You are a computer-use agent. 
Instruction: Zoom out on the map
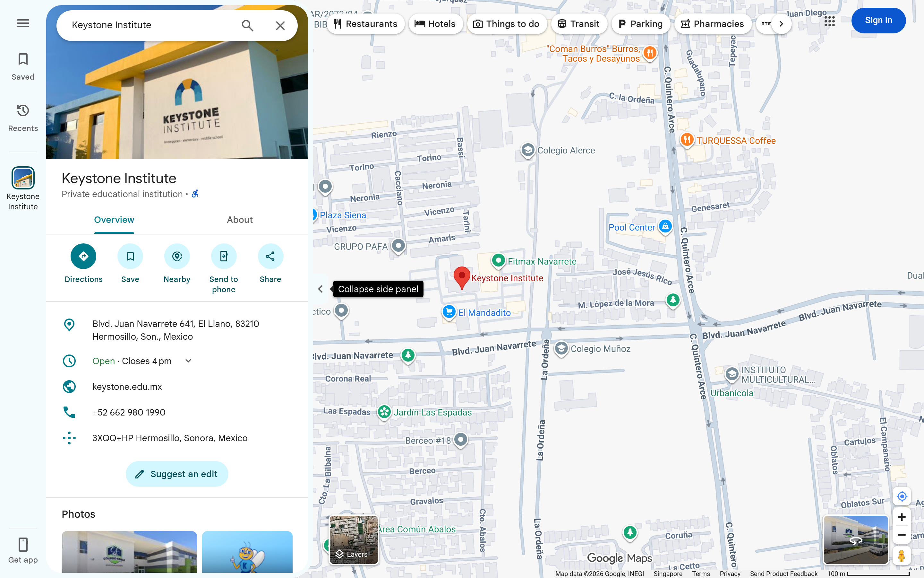[902, 535]
